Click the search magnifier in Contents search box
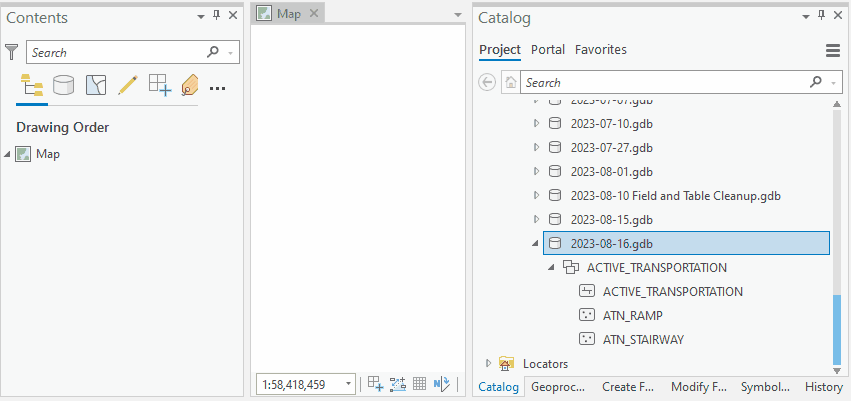851x401 pixels. coord(213,52)
